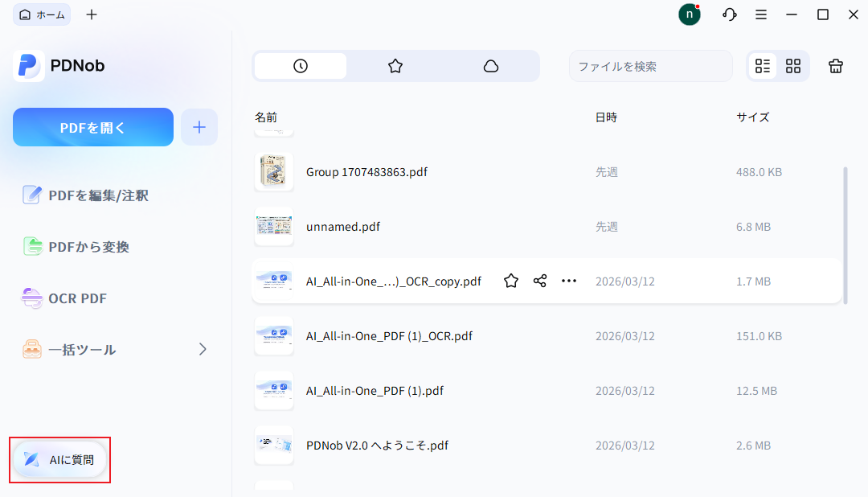Star the AI_All-in-One OCR copy file

(510, 281)
